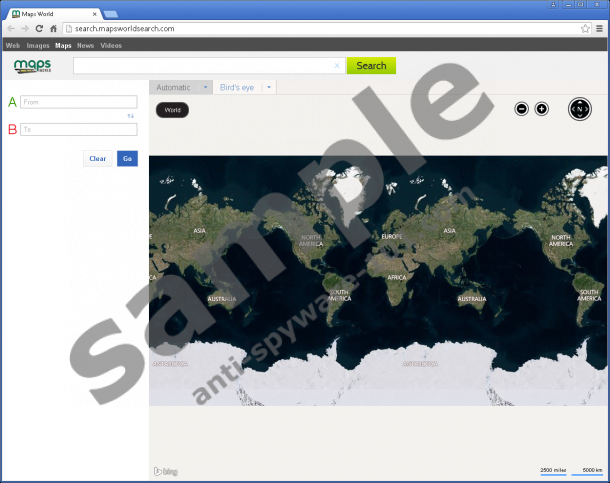This screenshot has width=610, height=483.
Task: Switch to Bird's eye view
Action: coord(236,88)
